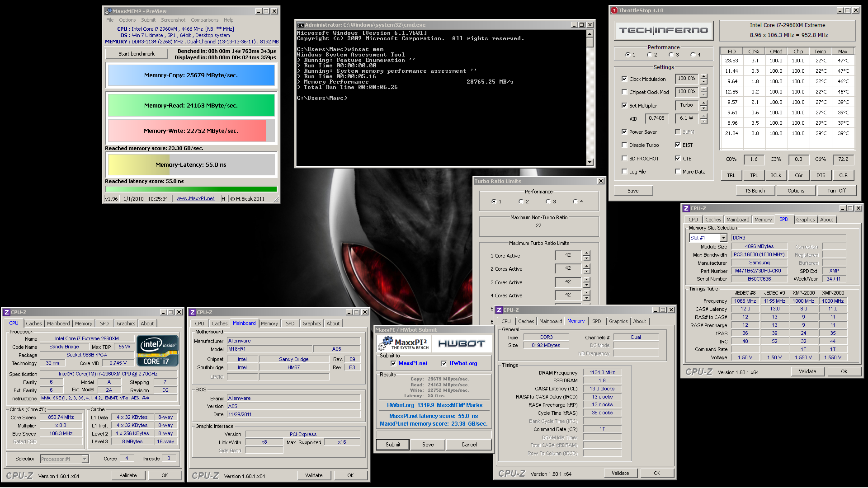
Task: Click the Memory-Write result bar
Action: point(191,131)
